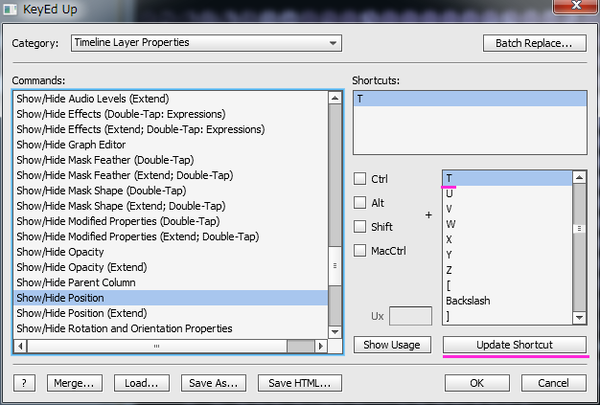Viewport: 600px width, 405px height.
Task: Choose key Z in the key list
Action: click(x=507, y=270)
